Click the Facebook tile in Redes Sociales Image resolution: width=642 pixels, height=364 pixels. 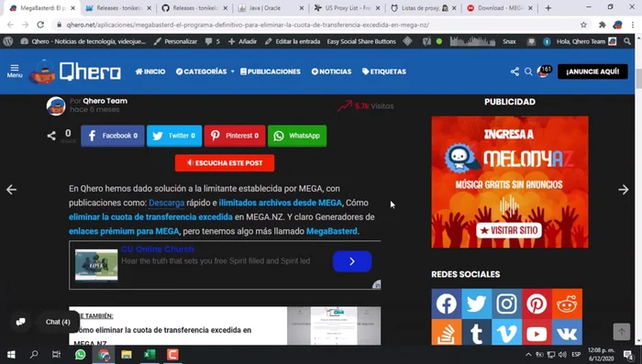pyautogui.click(x=447, y=303)
